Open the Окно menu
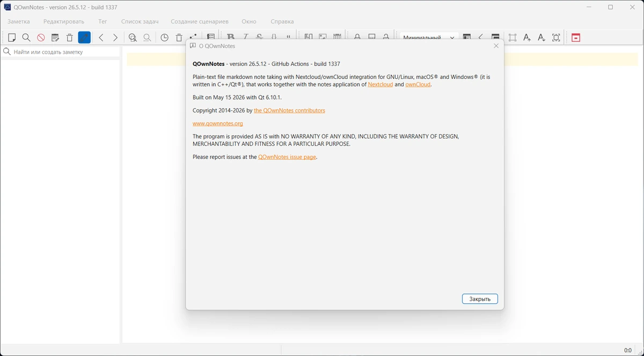The width and height of the screenshot is (644, 356). tap(249, 21)
